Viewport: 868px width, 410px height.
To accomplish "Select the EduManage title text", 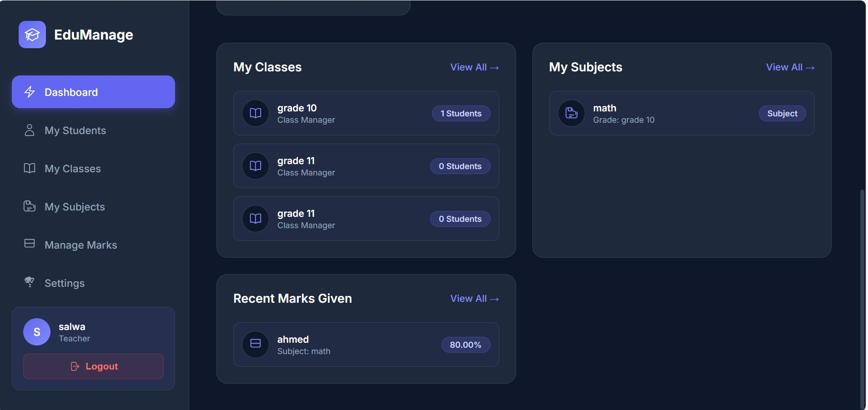I will pos(94,35).
